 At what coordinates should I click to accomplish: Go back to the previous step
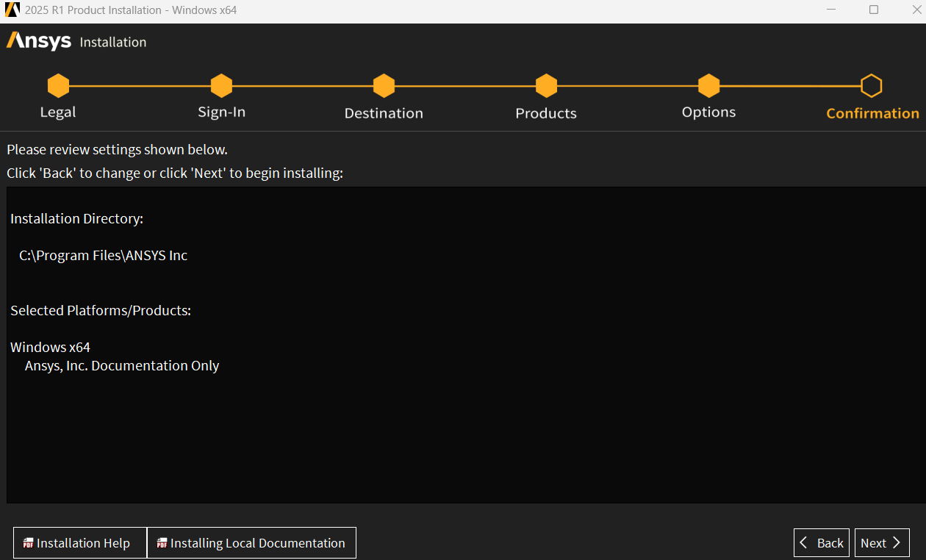(822, 543)
